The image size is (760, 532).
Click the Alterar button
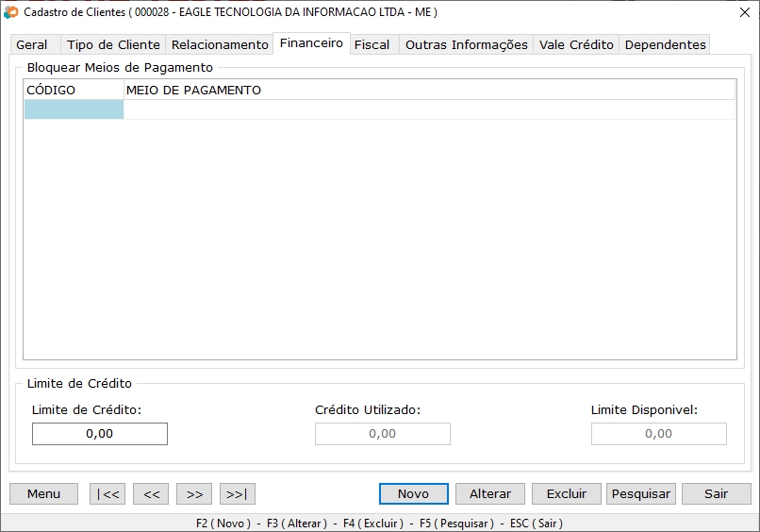coord(490,493)
